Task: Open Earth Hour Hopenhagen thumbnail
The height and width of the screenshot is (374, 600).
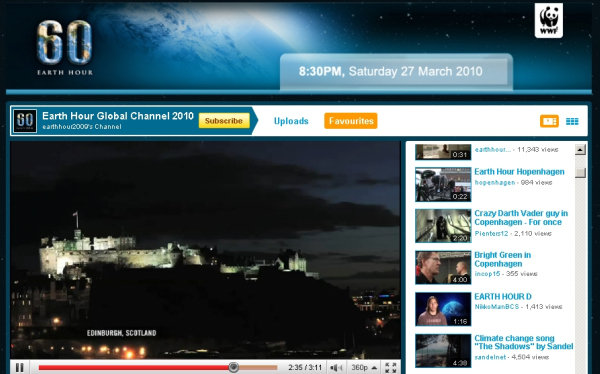Action: click(x=443, y=184)
